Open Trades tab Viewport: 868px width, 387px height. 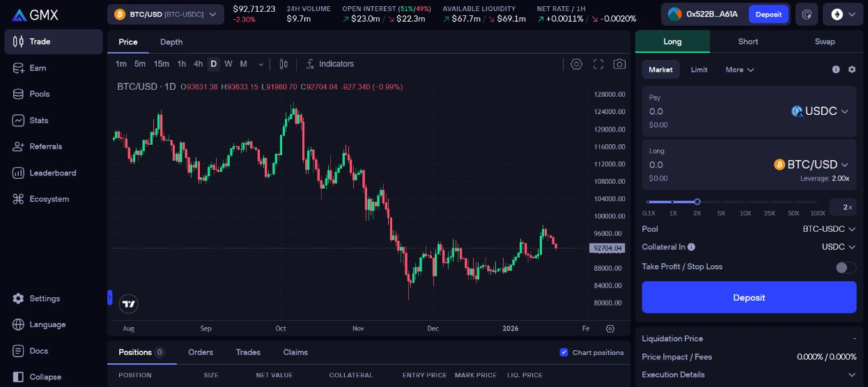click(248, 352)
